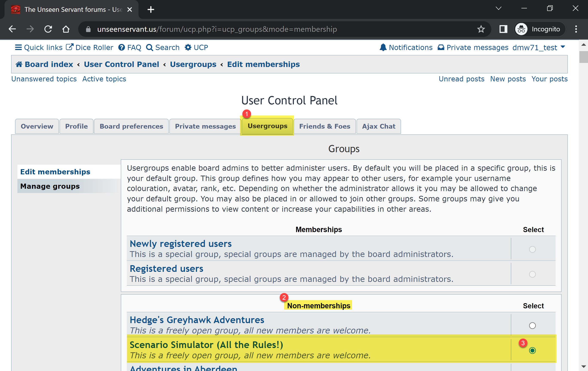Open the tab search chevron
This screenshot has width=588, height=371.
tap(498, 8)
